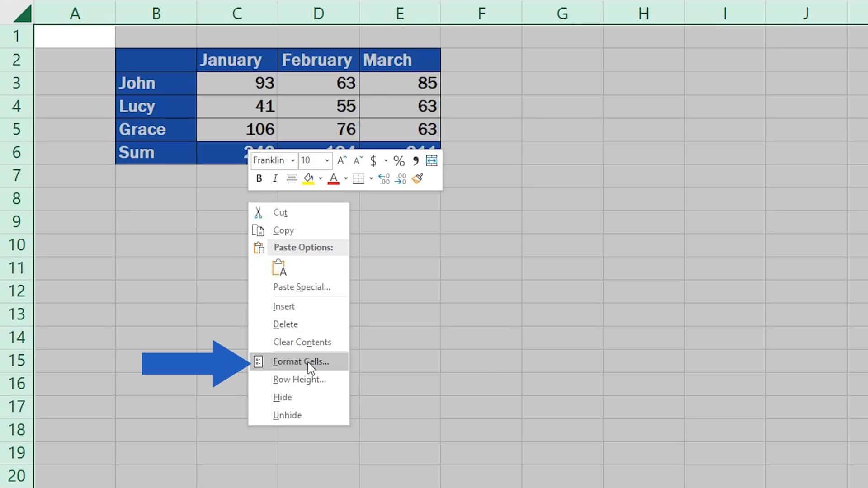The image size is (868, 488).
Task: Select Row Height in context menu
Action: 299,380
